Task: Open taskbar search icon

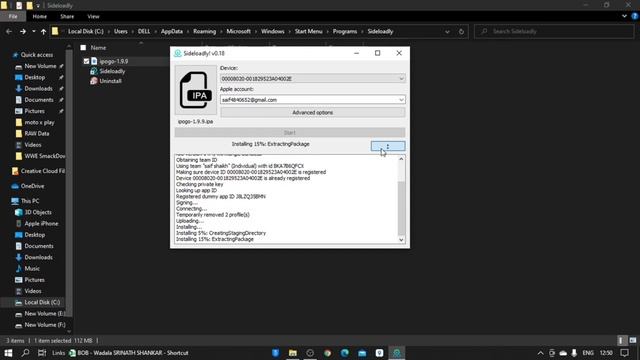Action: coord(25,353)
